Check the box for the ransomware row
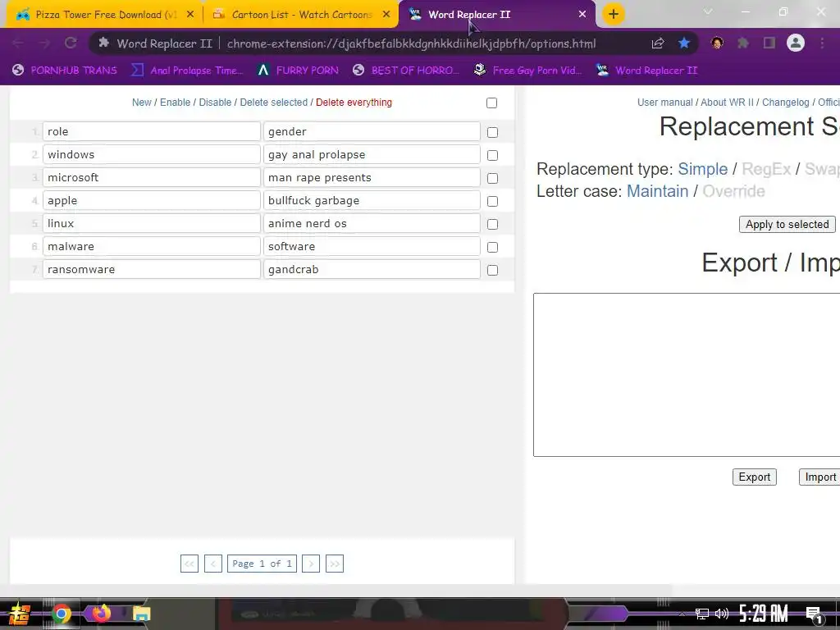This screenshot has width=840, height=630. [x=492, y=271]
